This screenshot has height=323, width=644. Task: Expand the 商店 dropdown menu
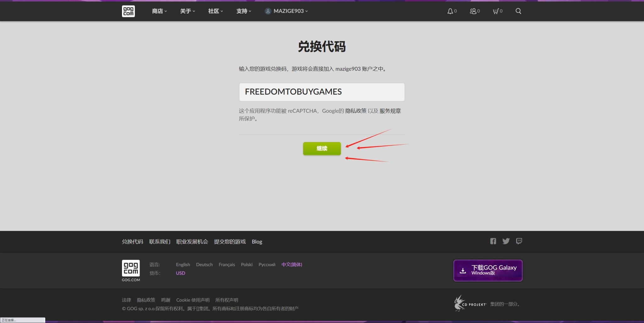(x=158, y=11)
